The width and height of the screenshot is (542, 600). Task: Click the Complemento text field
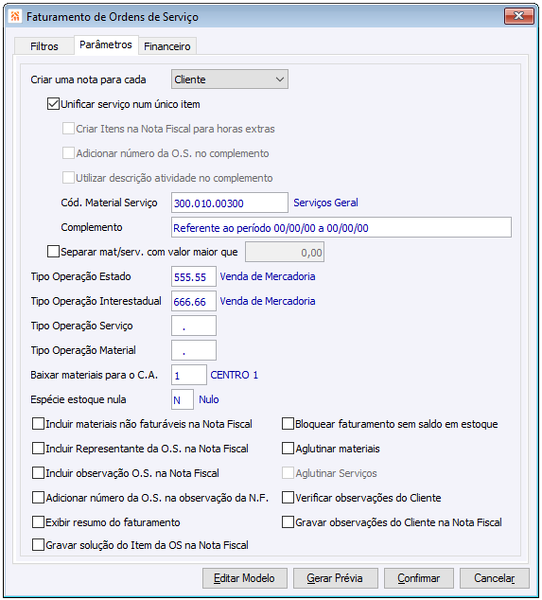[341, 228]
